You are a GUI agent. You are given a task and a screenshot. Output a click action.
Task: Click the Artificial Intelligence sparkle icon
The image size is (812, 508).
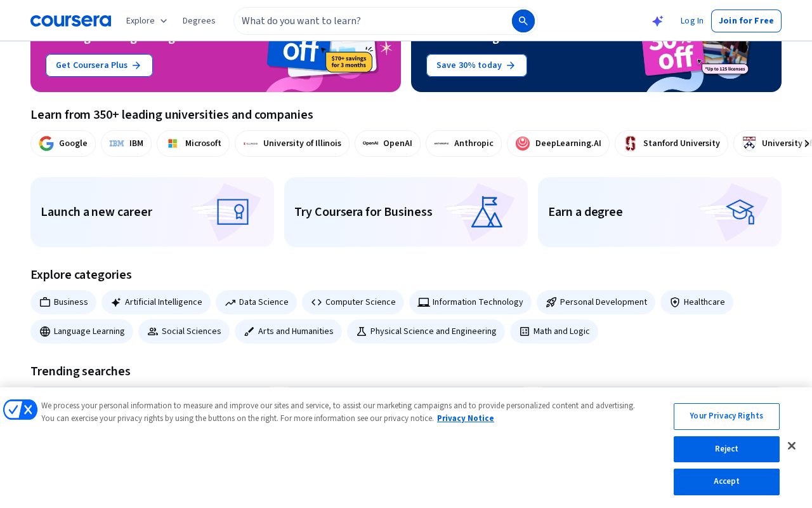(x=116, y=302)
